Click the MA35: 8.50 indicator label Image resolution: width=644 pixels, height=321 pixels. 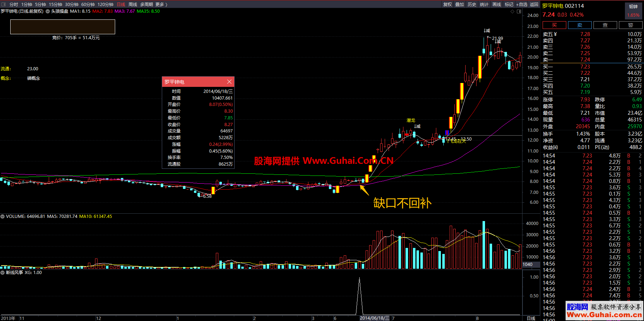[148, 11]
